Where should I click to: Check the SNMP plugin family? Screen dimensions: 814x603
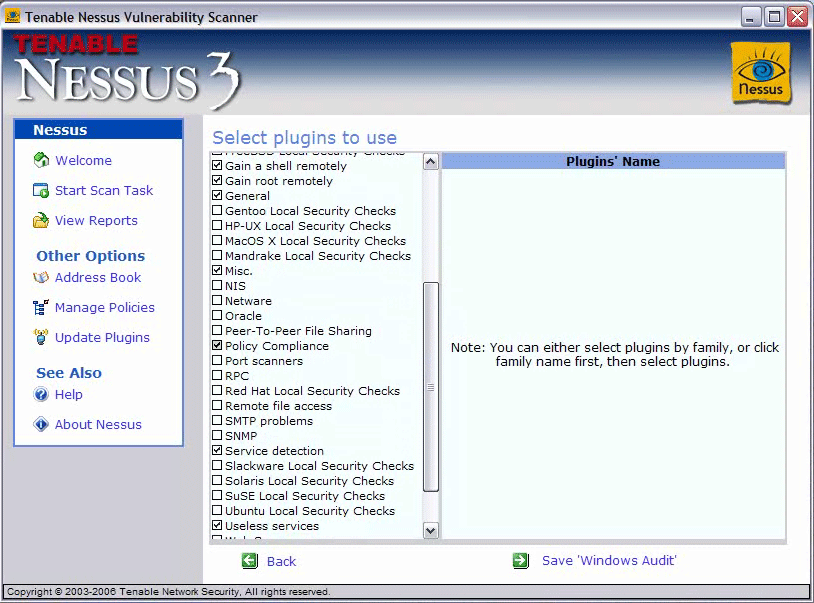coord(217,436)
